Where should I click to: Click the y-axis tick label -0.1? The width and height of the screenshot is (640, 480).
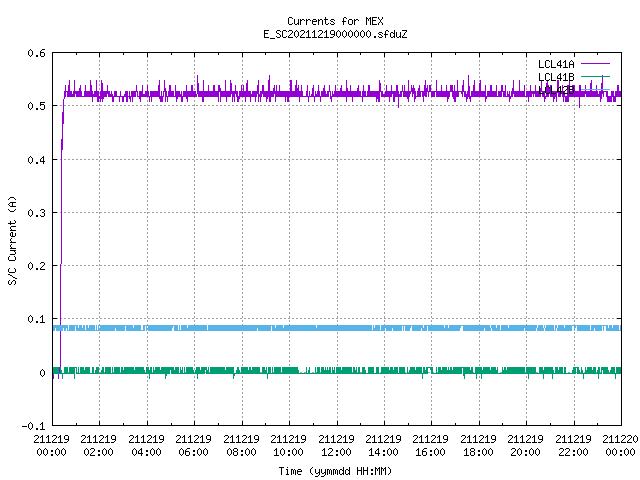(x=33, y=426)
